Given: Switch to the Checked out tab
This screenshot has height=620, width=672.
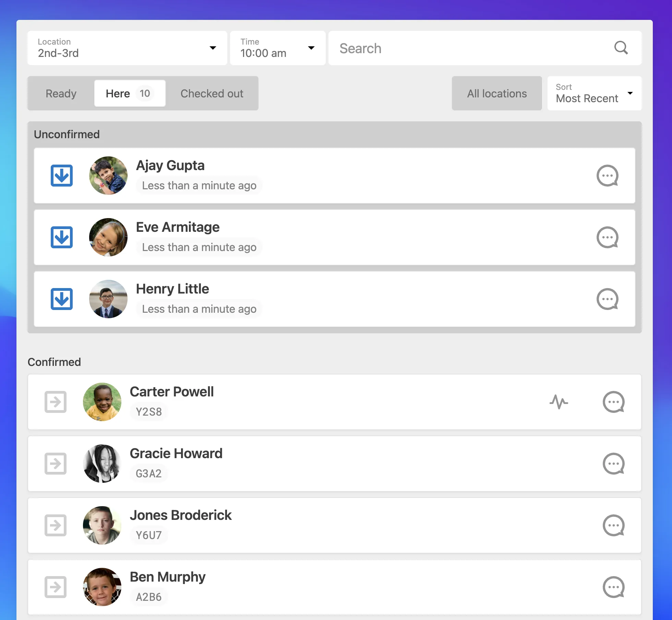Looking at the screenshot, I should click(212, 93).
